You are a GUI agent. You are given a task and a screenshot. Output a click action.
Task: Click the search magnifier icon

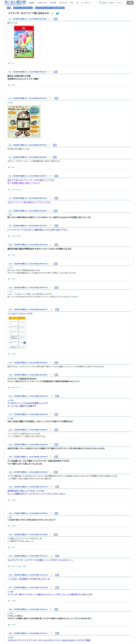pos(101,3)
